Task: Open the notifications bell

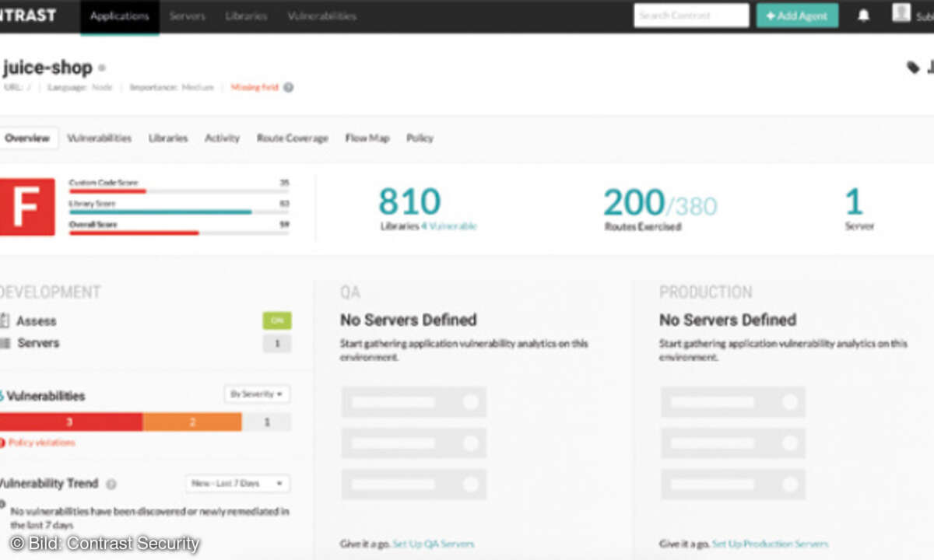Action: pyautogui.click(x=863, y=16)
